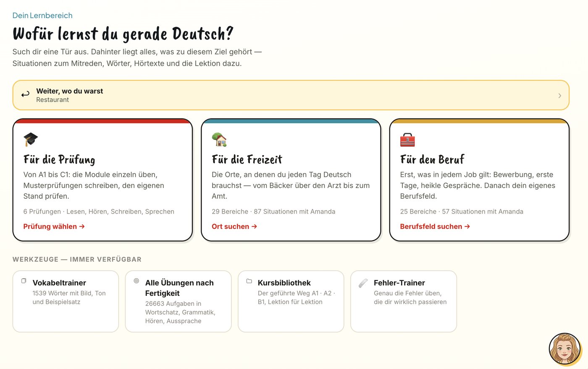Click 'Genau die Fehler üben' text
588x369 pixels.
pos(410,298)
